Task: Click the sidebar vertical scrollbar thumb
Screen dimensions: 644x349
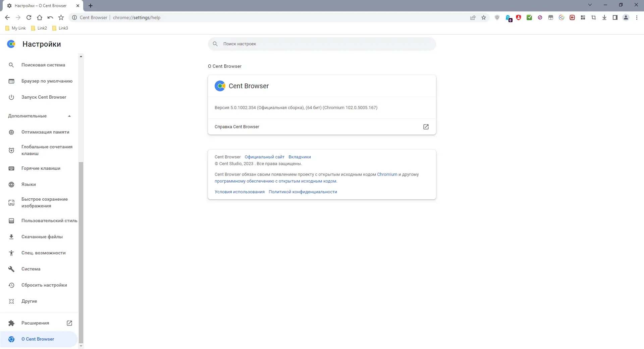Action: tap(81, 252)
